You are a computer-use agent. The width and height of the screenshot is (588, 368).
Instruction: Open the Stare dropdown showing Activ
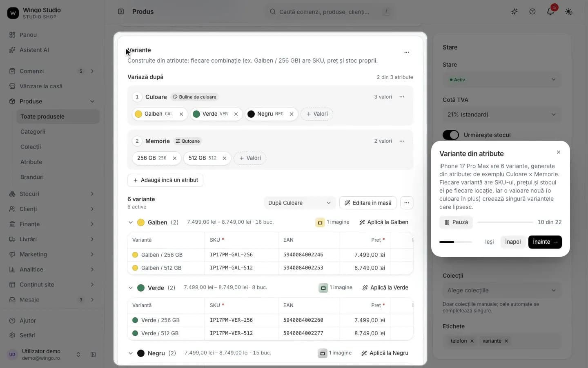502,80
